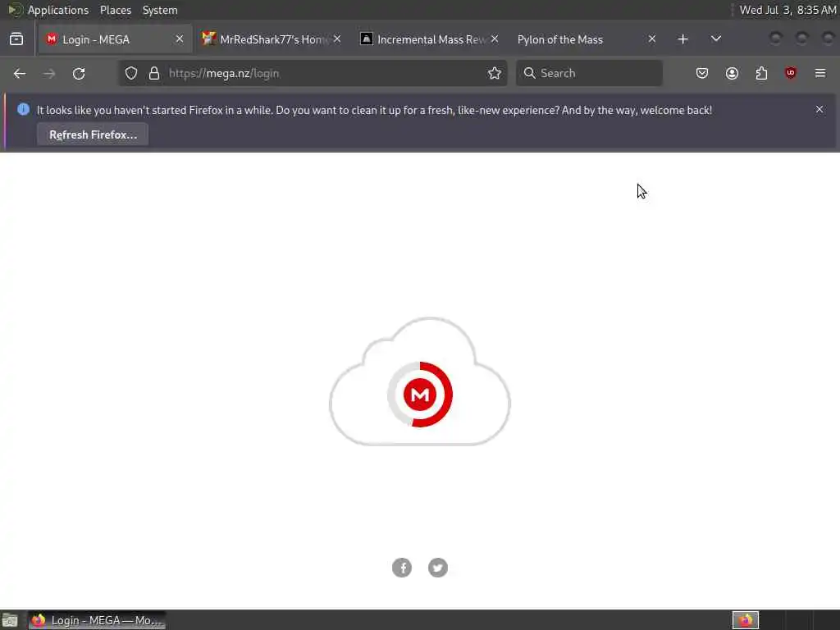Open a new tab with plus

[682, 39]
